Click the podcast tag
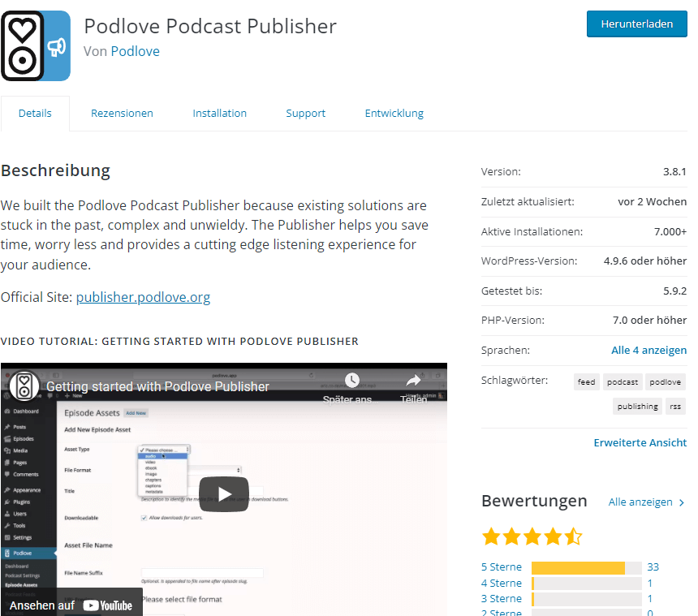This screenshot has height=616, width=698. click(x=623, y=381)
